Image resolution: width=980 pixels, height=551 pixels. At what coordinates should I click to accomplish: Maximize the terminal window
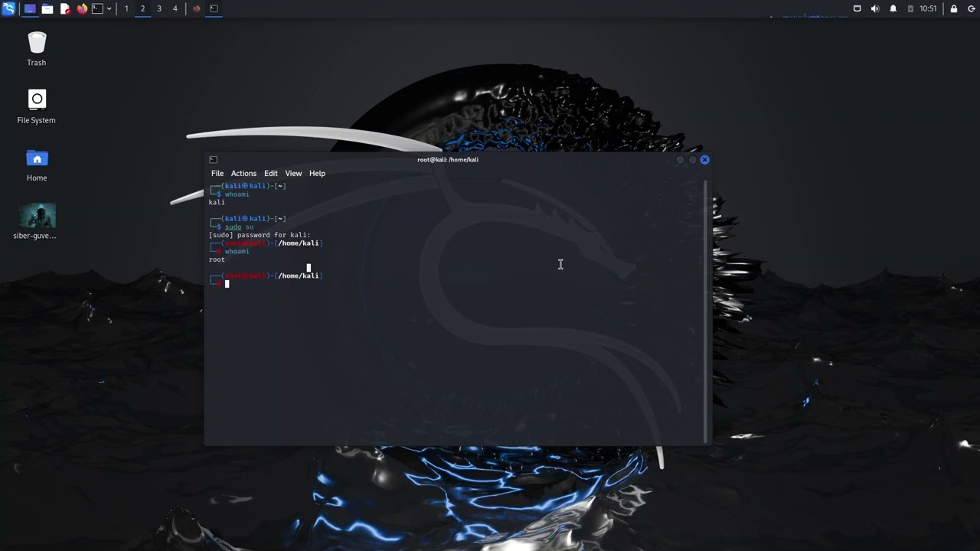click(692, 160)
